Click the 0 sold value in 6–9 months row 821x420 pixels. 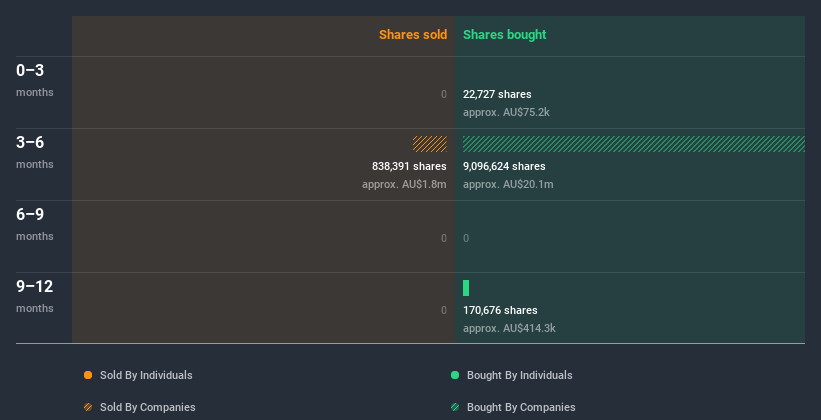click(x=444, y=238)
